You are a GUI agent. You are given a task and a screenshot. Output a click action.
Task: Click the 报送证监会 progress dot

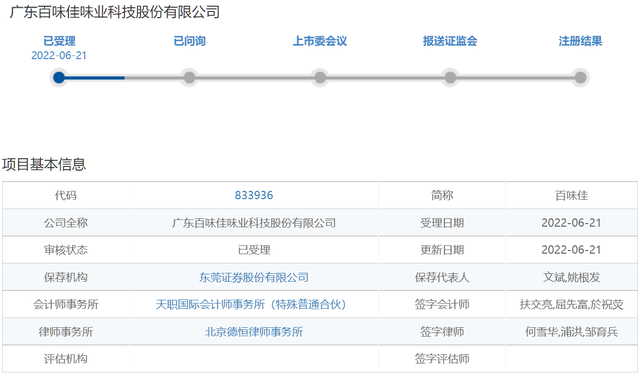point(450,77)
